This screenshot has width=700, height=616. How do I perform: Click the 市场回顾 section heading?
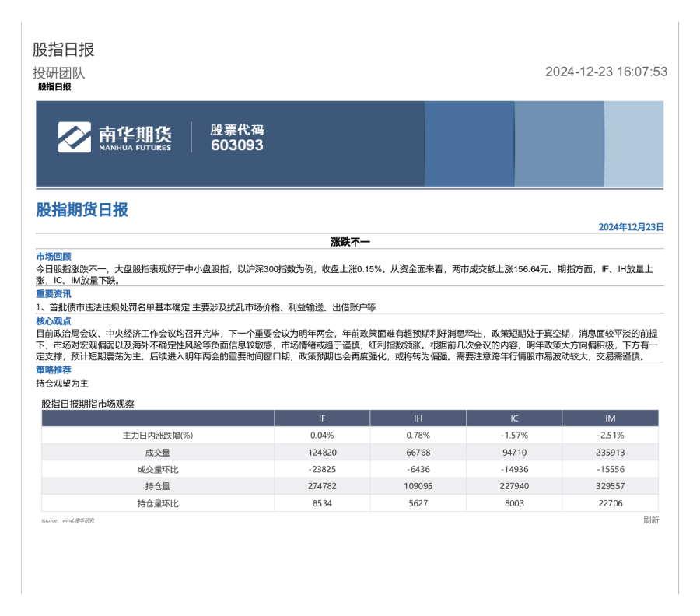pyautogui.click(x=54, y=256)
